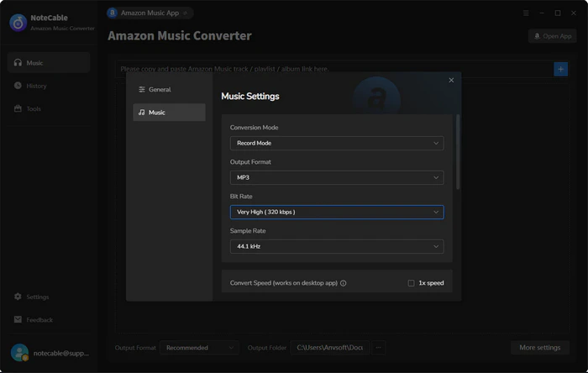Click the music note icon in dialog tab

142,112
